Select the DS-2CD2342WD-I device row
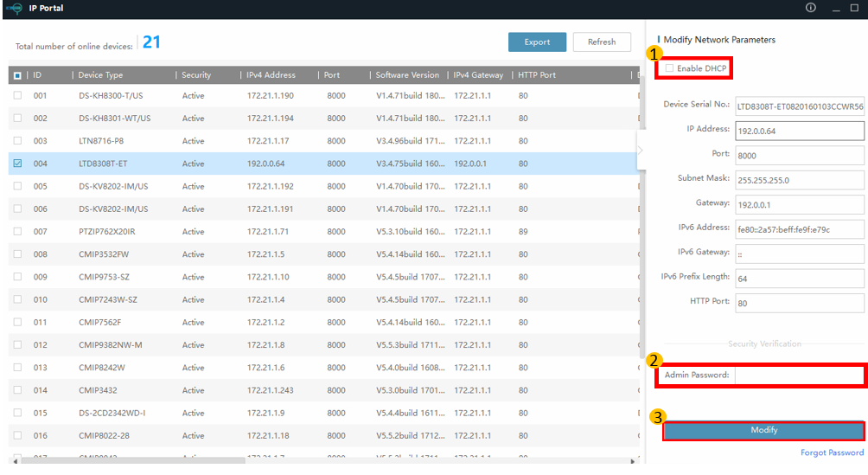Screen dimensions: 868x475 click(x=324, y=413)
